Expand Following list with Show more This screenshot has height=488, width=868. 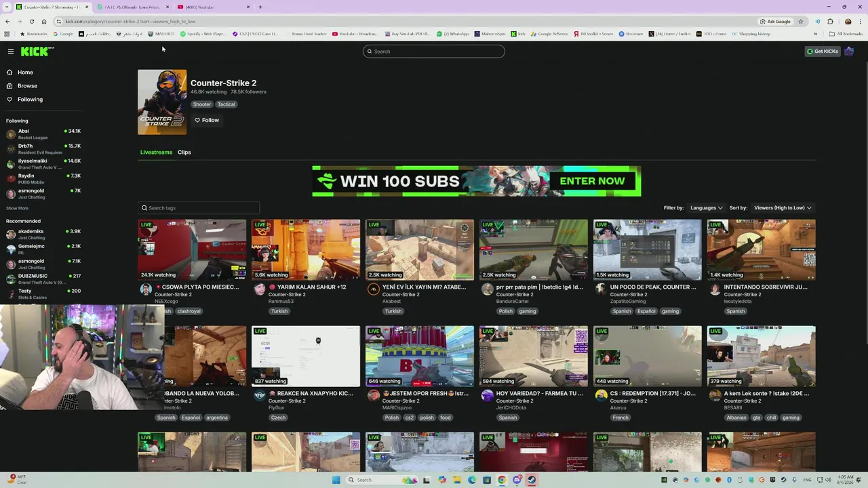(x=17, y=208)
